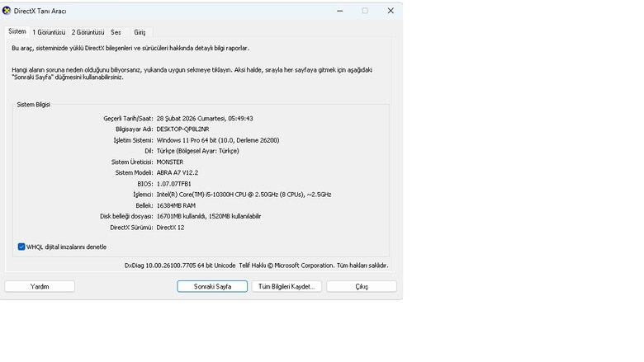This screenshot has height=362, width=644.
Task: Click computer name DESKTOP-QP8L2NR
Action: [x=182, y=129]
